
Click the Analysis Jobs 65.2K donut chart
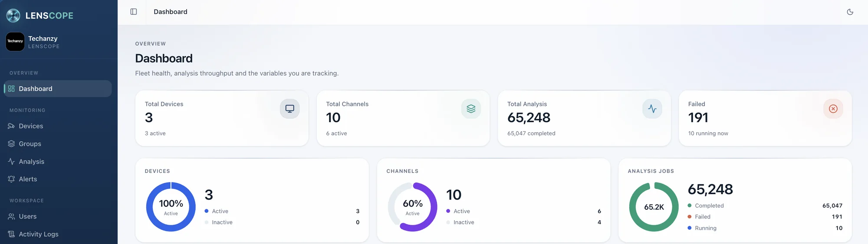[654, 207]
